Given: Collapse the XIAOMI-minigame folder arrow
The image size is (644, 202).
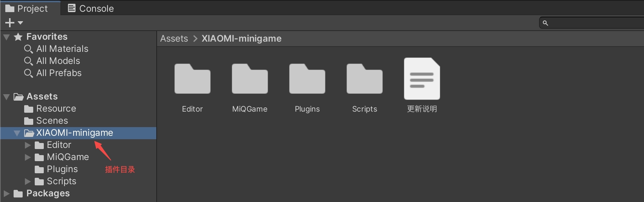Looking at the screenshot, I should click(x=17, y=133).
